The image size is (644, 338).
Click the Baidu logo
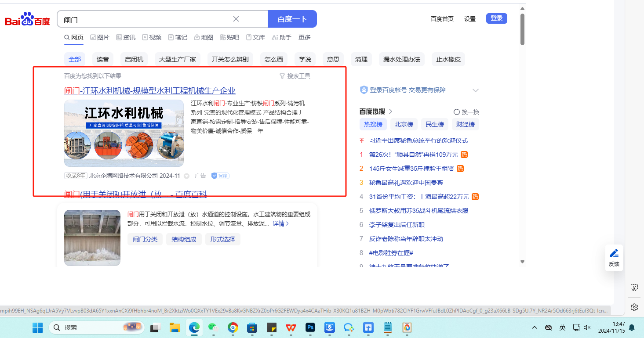27,20
